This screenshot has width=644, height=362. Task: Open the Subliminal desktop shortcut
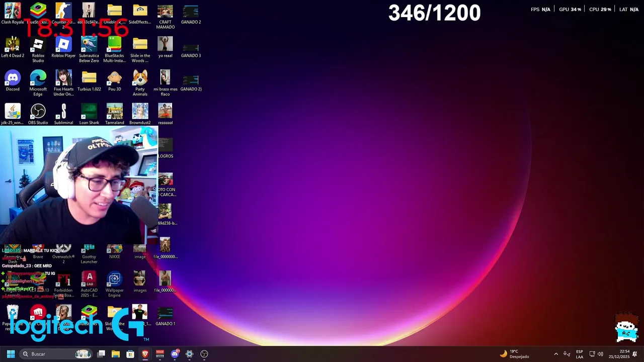coord(63,114)
